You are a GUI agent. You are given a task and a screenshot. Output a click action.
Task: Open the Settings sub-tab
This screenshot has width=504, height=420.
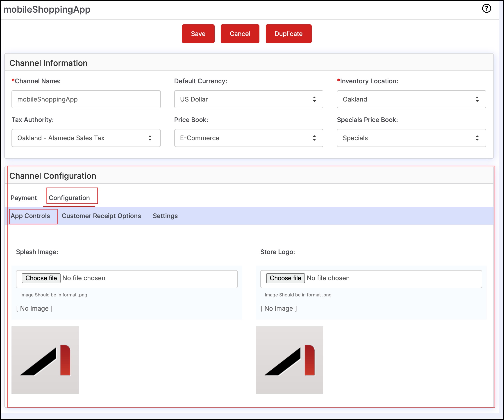point(165,216)
